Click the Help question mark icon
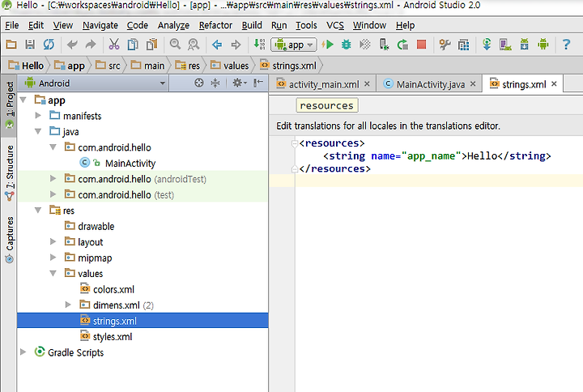This screenshot has height=392, width=583. point(566,45)
